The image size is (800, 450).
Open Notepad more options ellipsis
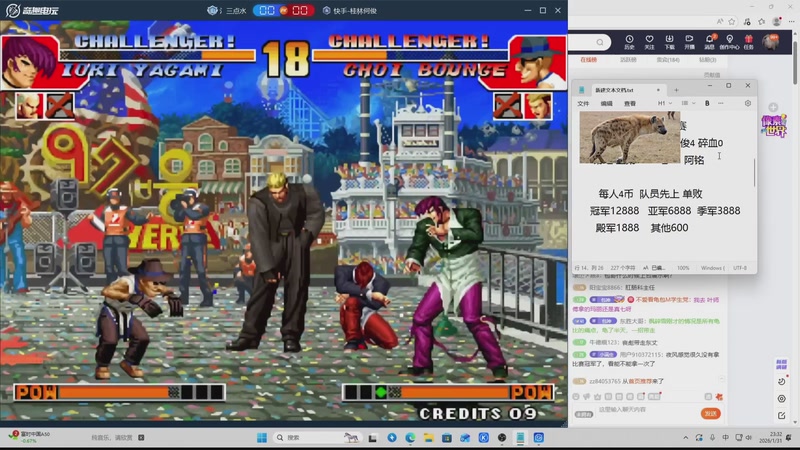tap(720, 103)
